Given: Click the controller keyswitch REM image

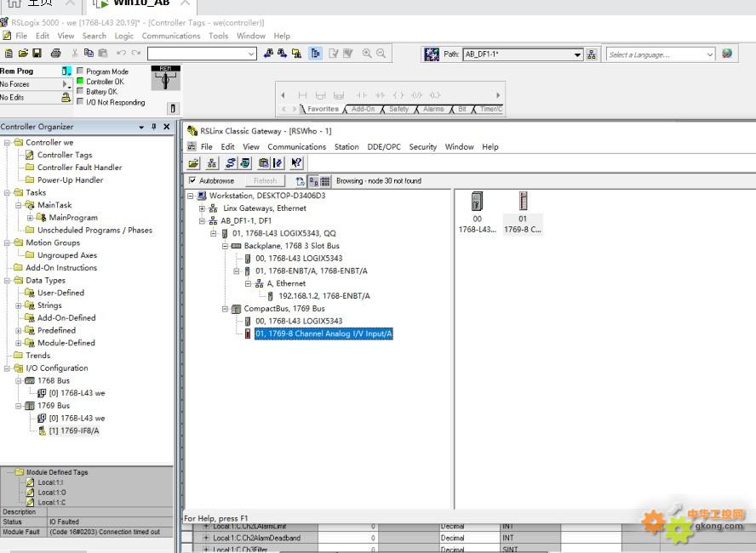Looking at the screenshot, I should [165, 78].
